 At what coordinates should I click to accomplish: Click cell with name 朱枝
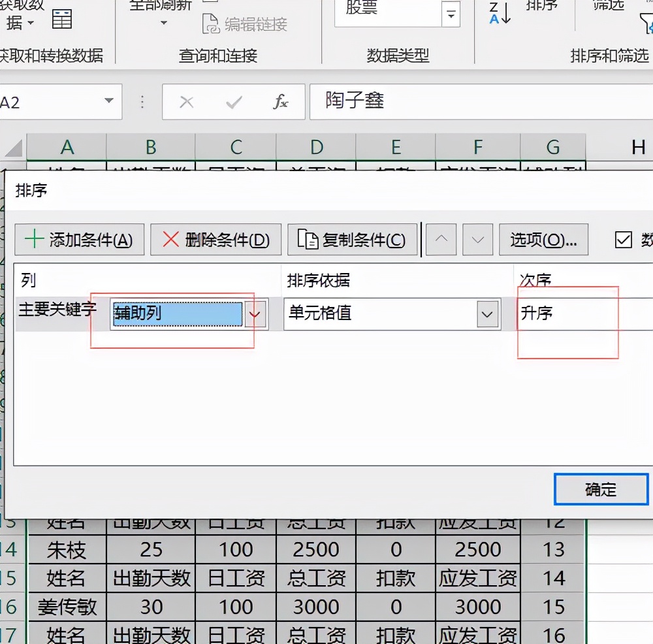[x=67, y=549]
